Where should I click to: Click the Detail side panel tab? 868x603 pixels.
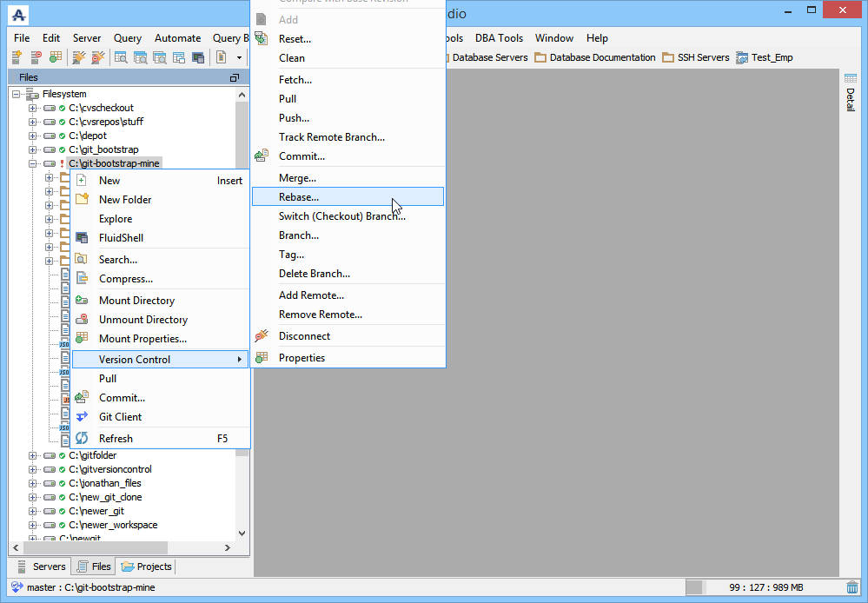point(851,93)
